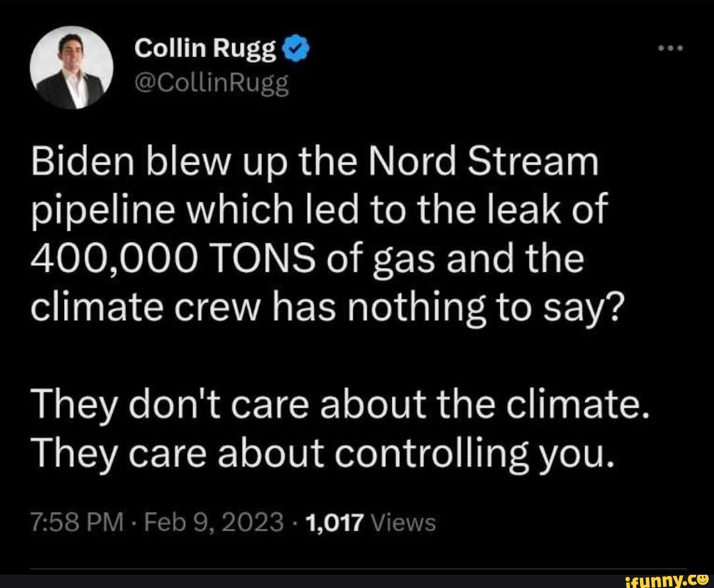Click the text 'They care about controlling you.'

(x=323, y=454)
